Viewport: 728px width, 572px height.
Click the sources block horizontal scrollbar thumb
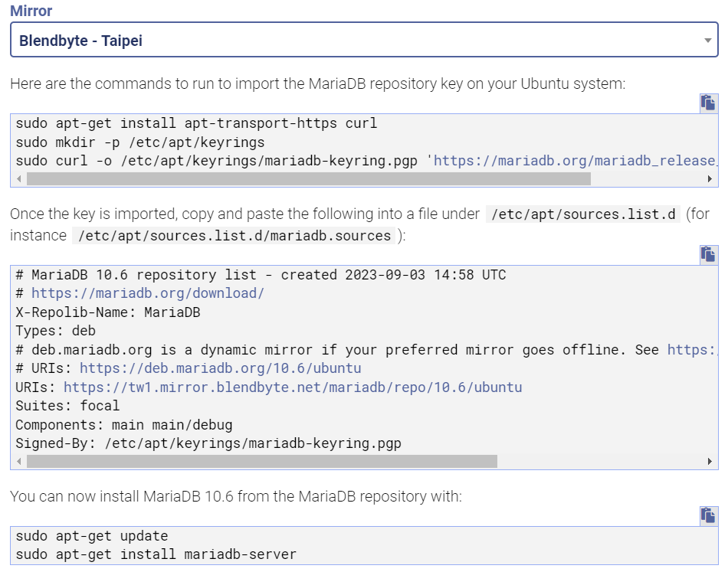click(262, 461)
